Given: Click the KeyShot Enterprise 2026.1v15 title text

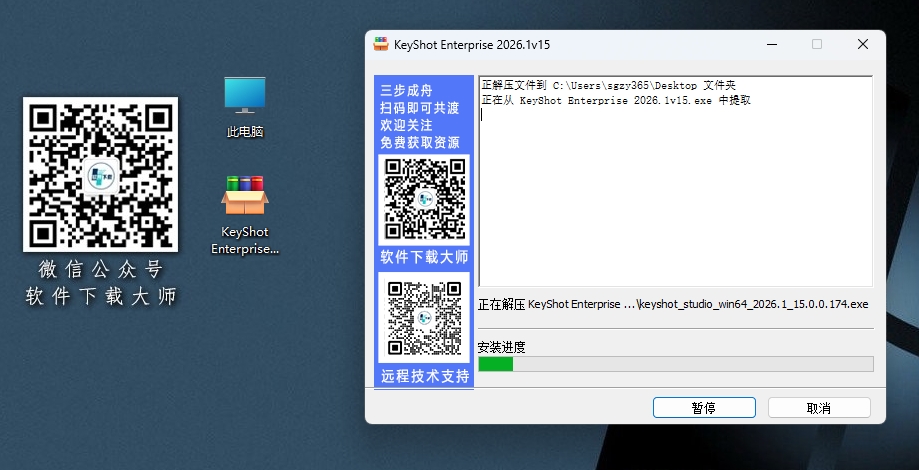Looking at the screenshot, I should pos(472,45).
